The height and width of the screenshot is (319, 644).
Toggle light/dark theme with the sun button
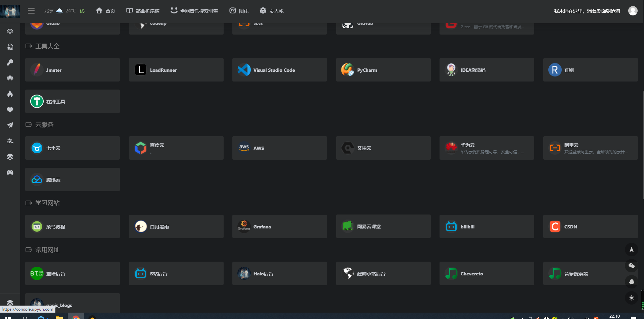[x=631, y=298]
